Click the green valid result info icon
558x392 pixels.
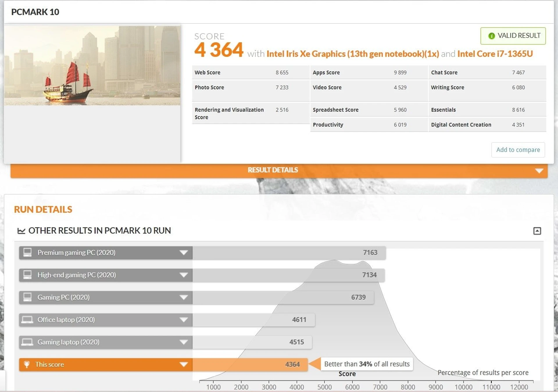point(491,36)
